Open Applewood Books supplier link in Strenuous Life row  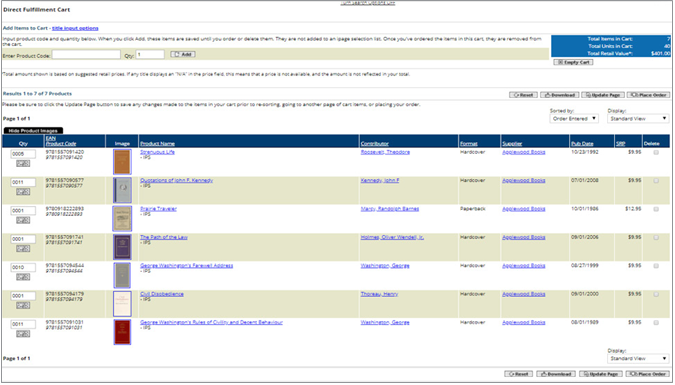(523, 152)
